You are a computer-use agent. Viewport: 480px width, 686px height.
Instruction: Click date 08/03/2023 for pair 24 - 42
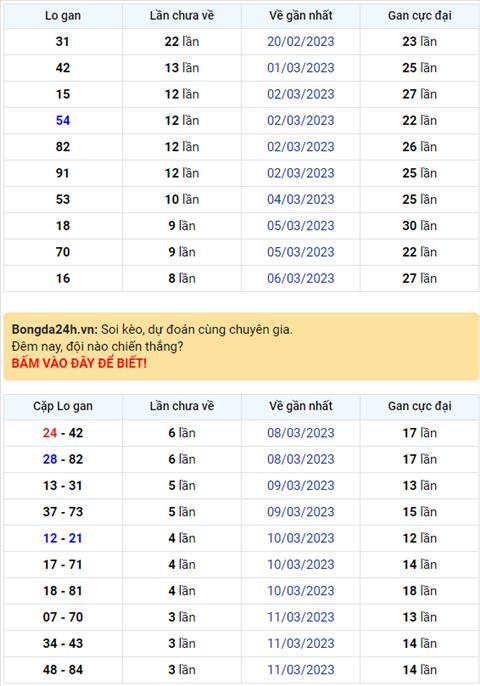301,433
